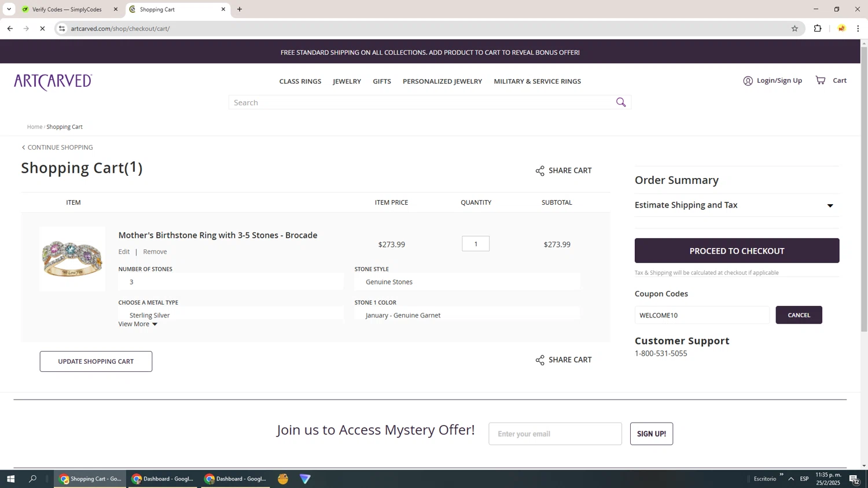Click Proceed to Checkout button
Image resolution: width=868 pixels, height=488 pixels.
[x=737, y=250]
